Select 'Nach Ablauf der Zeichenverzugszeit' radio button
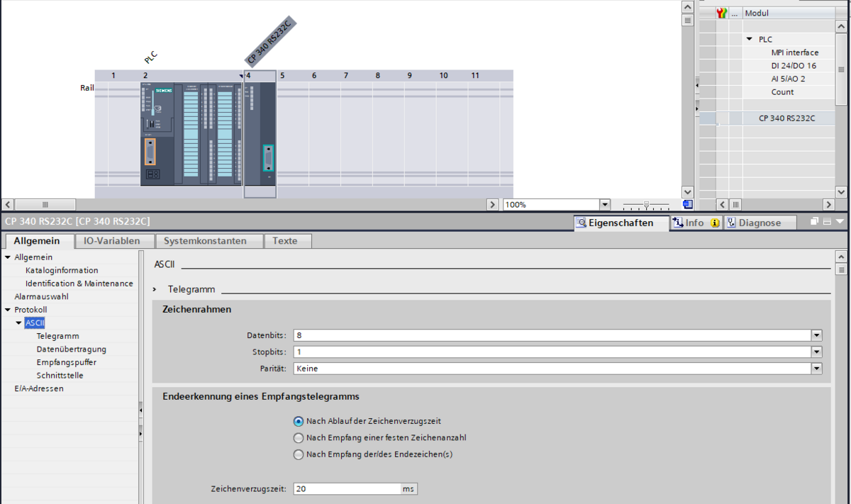 coord(299,421)
